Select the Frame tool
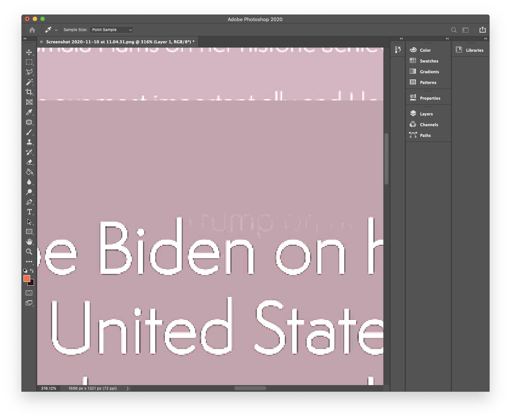 [29, 102]
